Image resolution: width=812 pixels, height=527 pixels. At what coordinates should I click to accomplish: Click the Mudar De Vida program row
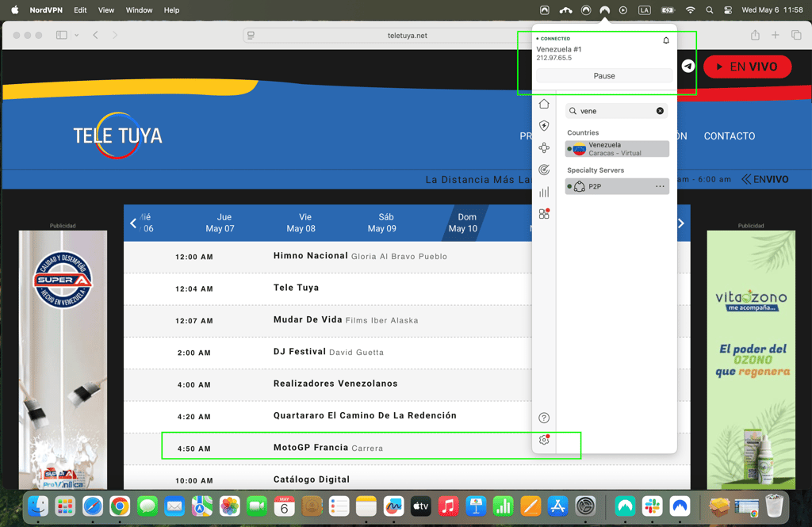point(327,320)
